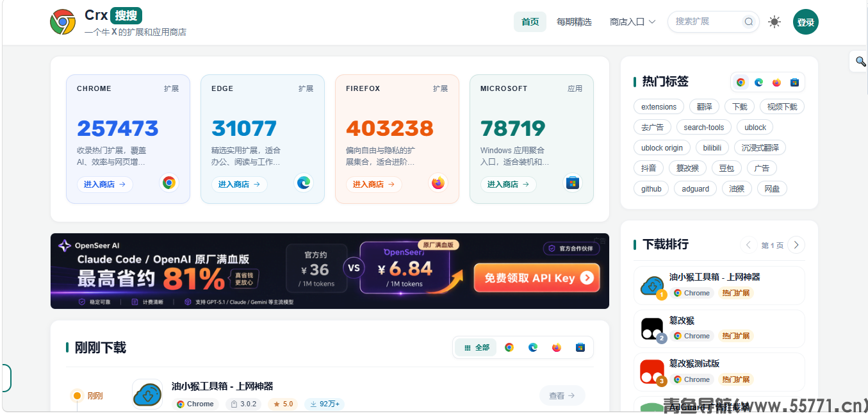Filter 热门标签 by Firefox icon

[x=776, y=82]
